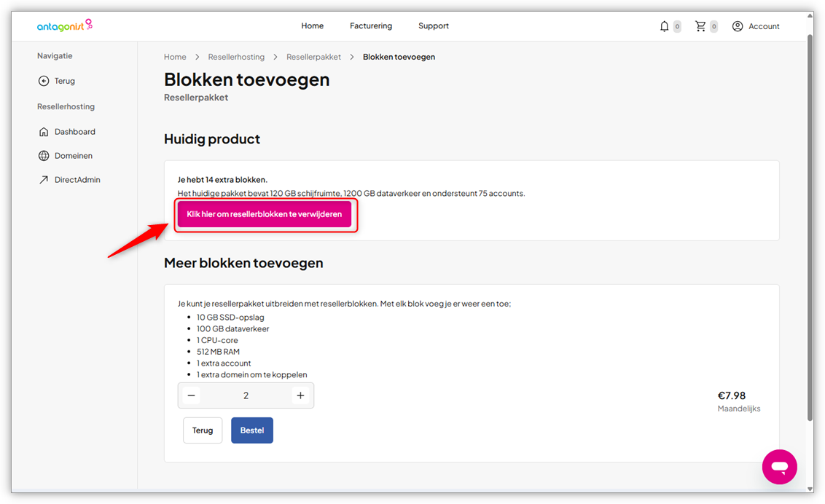Viewport: 825px width, 504px height.
Task: Select the Dashboard house icon in sidebar
Action: [x=44, y=131]
